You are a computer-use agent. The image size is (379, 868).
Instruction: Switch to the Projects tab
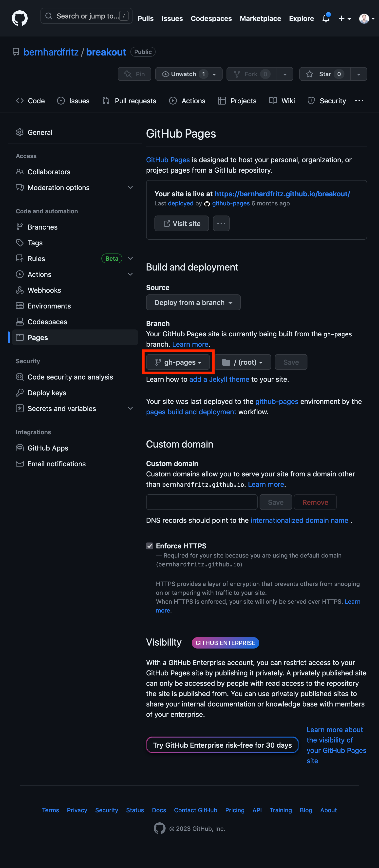click(x=237, y=101)
